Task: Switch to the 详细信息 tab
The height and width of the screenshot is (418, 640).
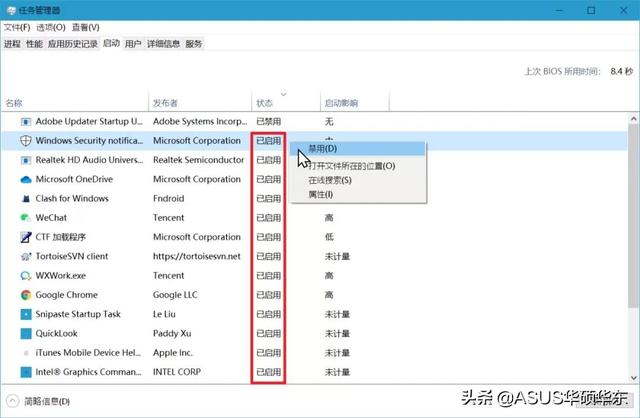Action: pos(163,44)
